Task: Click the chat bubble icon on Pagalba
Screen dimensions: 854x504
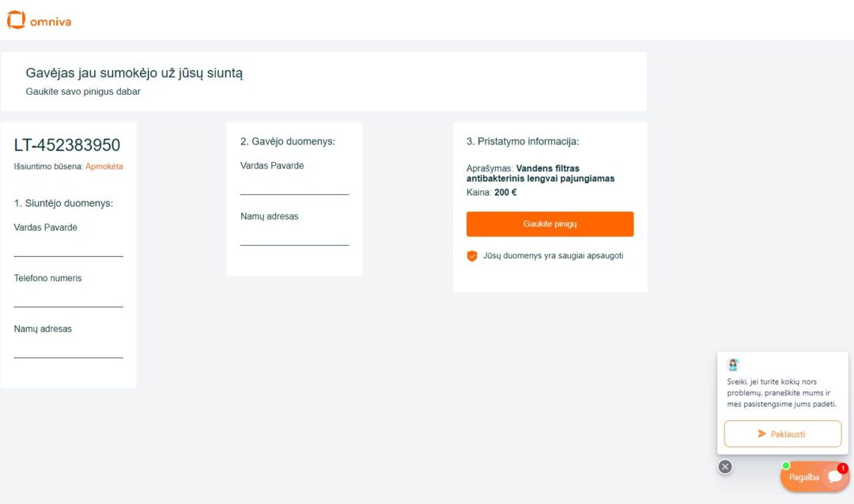Action: point(834,476)
